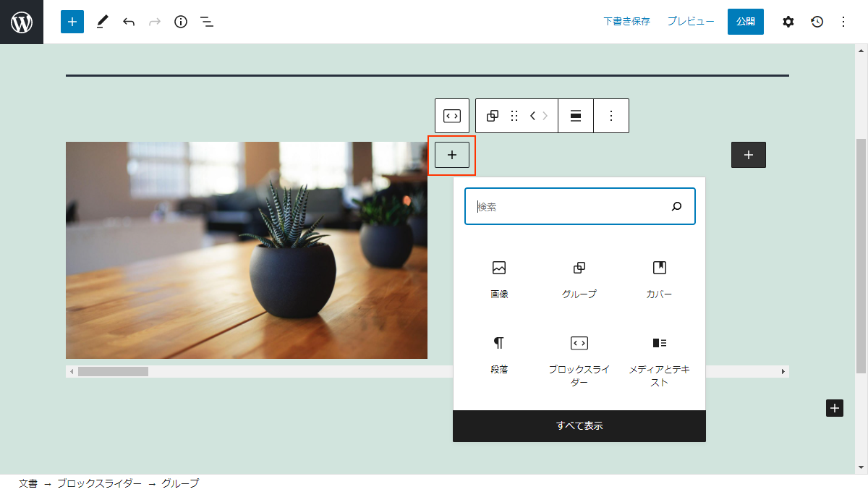
Task: Open the block toolbar options menu
Action: pos(611,116)
